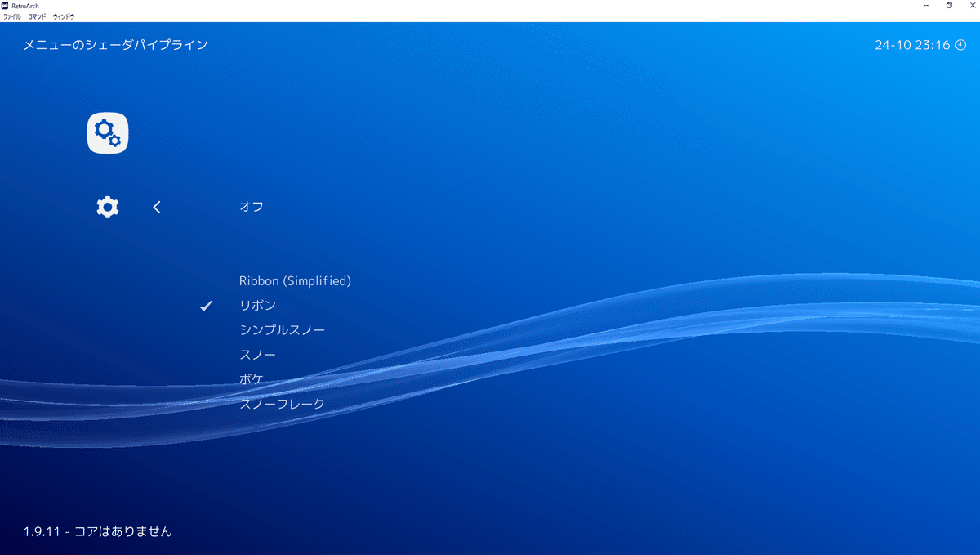Select the ボケ option
Image resolution: width=980 pixels, height=555 pixels.
[x=252, y=379]
